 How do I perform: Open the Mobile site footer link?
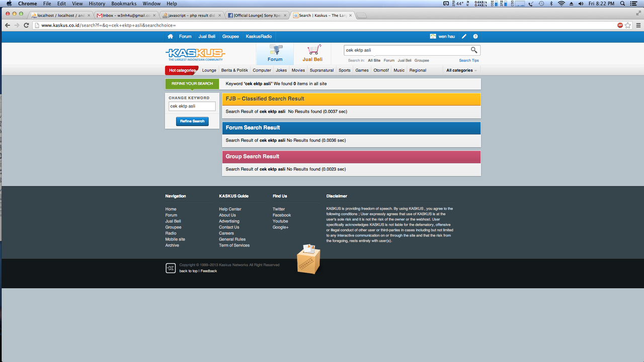[x=175, y=239]
